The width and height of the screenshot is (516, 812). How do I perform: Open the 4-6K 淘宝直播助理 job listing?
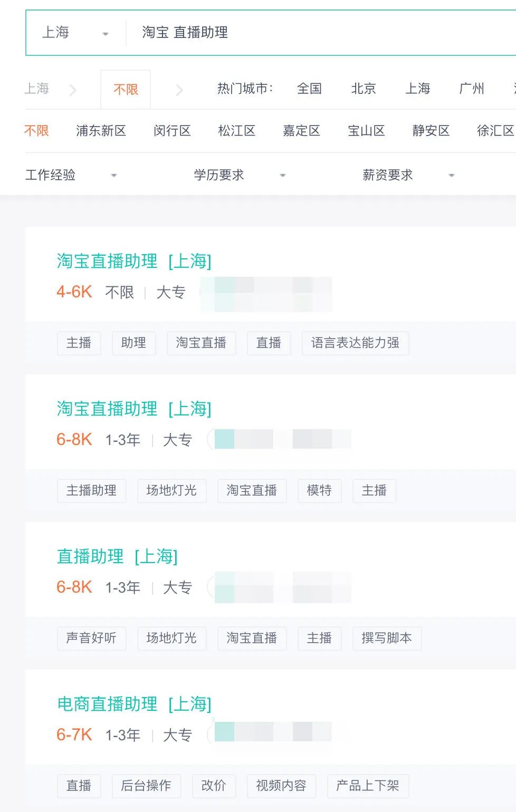pyautogui.click(x=134, y=261)
